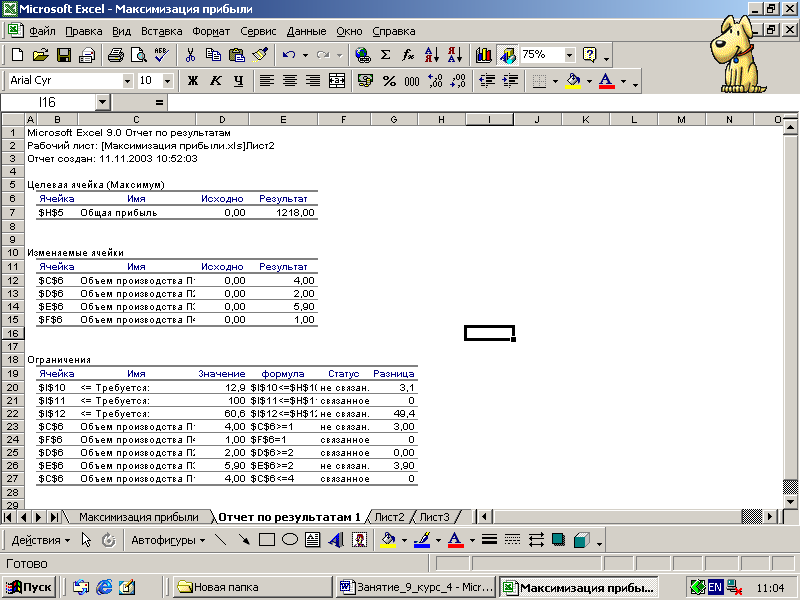
Task: Apply yellow fill color in formatting toolbar
Action: 573,81
